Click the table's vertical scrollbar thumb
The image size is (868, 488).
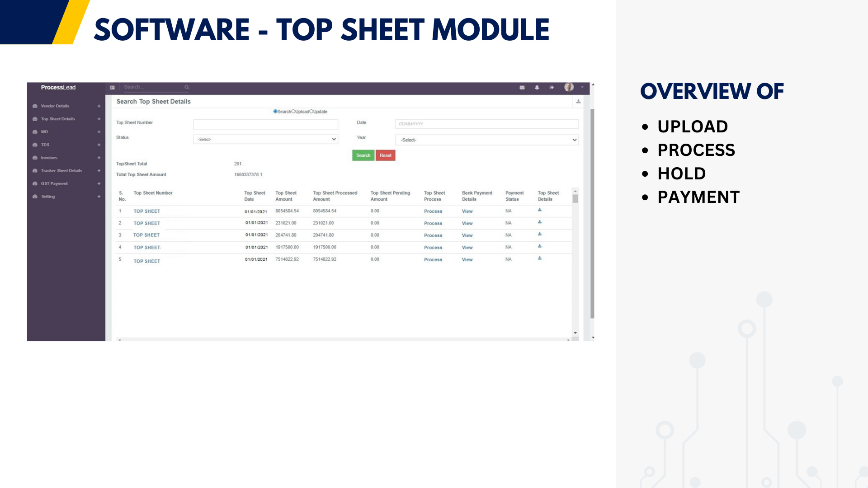(575, 199)
